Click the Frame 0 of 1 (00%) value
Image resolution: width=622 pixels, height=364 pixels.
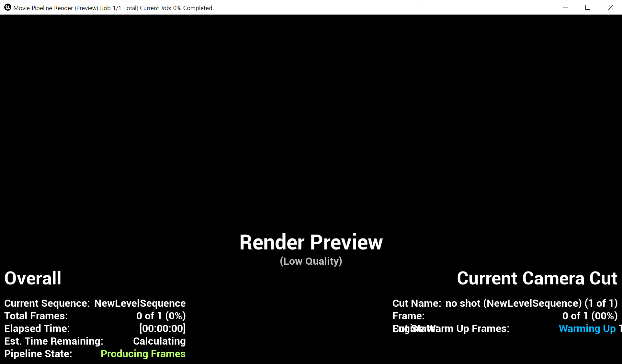(590, 316)
